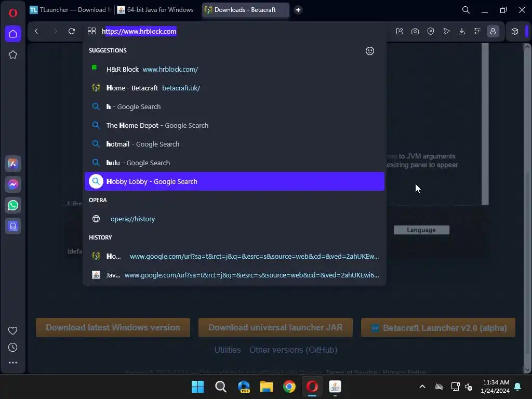Viewport: 532px width, 399px height.
Task: Open WhatsApp in the sidebar
Action: pos(13,205)
